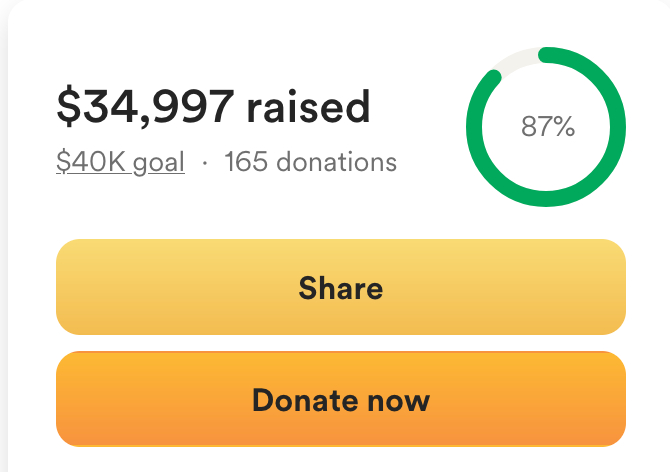Click the 165 donations count
The width and height of the screenshot is (670, 472).
click(310, 162)
